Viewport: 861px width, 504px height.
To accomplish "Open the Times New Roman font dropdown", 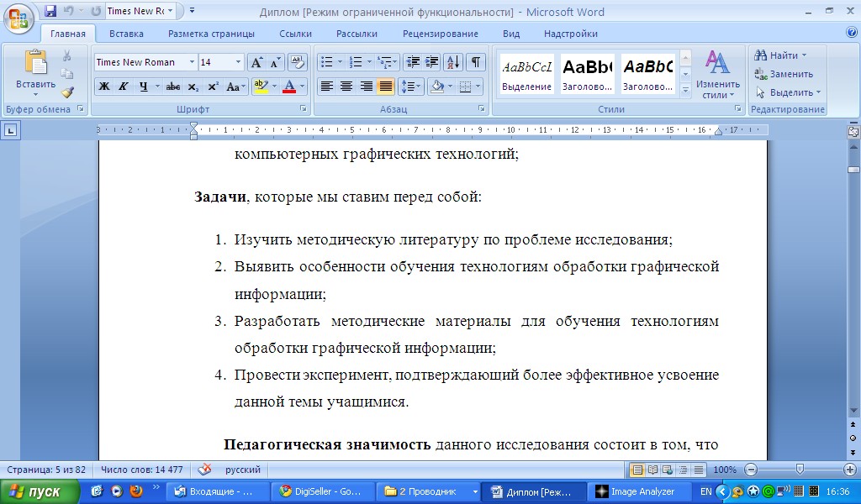I will click(x=192, y=62).
